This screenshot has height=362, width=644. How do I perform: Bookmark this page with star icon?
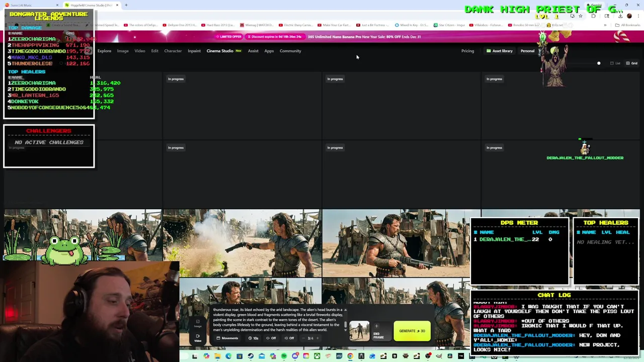[x=580, y=16]
